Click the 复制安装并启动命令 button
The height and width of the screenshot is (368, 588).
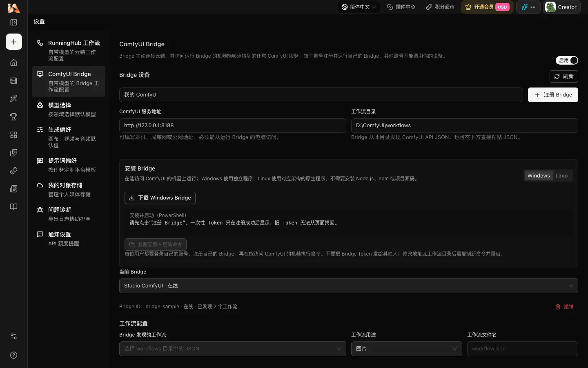[x=156, y=245]
